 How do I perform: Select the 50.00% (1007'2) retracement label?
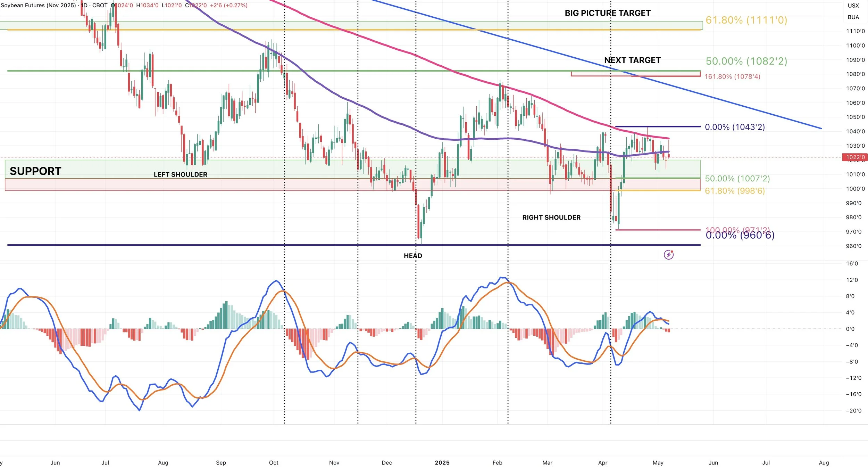coord(737,179)
